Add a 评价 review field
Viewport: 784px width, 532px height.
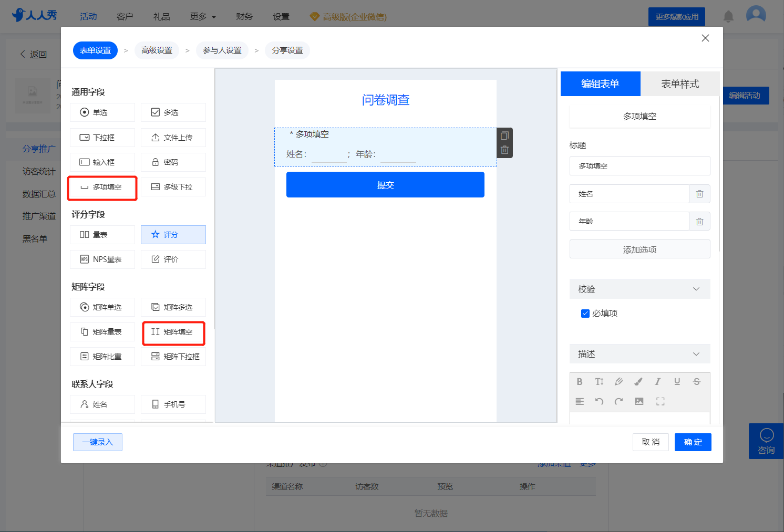(x=173, y=259)
